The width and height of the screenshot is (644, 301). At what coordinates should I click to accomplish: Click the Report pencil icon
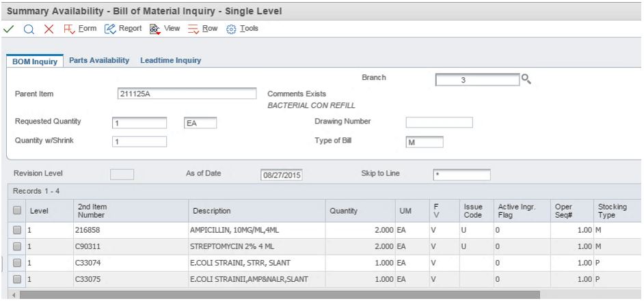[x=110, y=29]
